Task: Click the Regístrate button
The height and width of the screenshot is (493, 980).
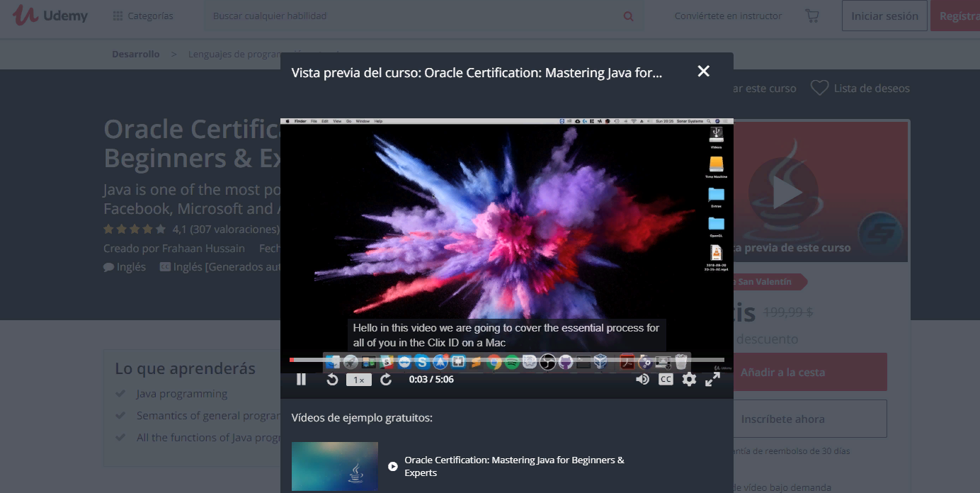Action: (x=956, y=16)
